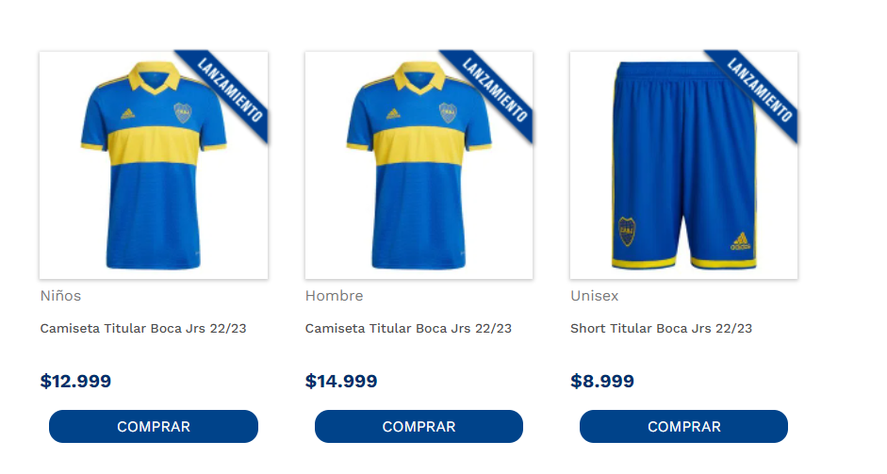Buy the $14.999 Hombre jersey
This screenshot has width=887, height=474.
click(x=419, y=426)
